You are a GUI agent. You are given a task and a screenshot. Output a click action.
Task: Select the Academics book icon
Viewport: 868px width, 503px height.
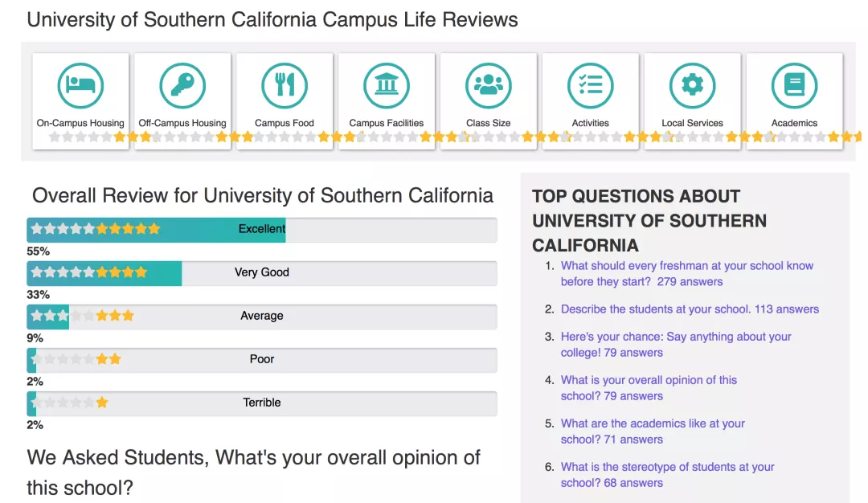794,84
